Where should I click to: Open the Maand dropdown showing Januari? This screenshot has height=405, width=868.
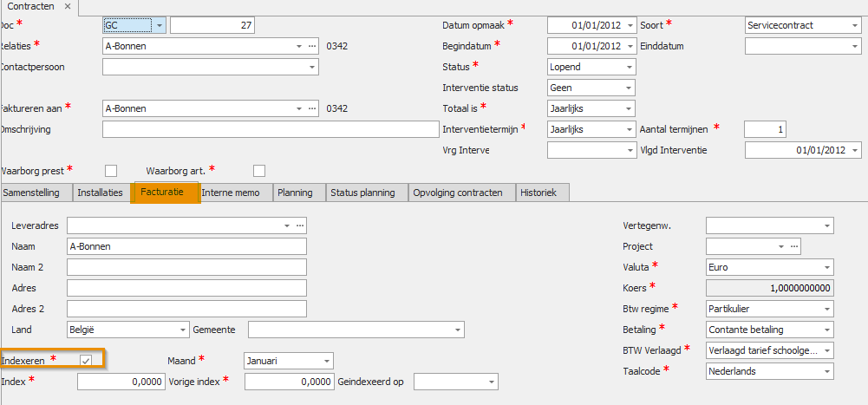(326, 361)
